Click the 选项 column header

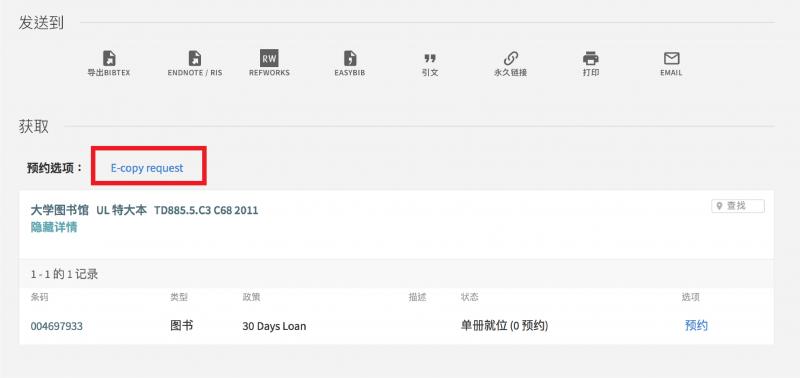point(691,297)
